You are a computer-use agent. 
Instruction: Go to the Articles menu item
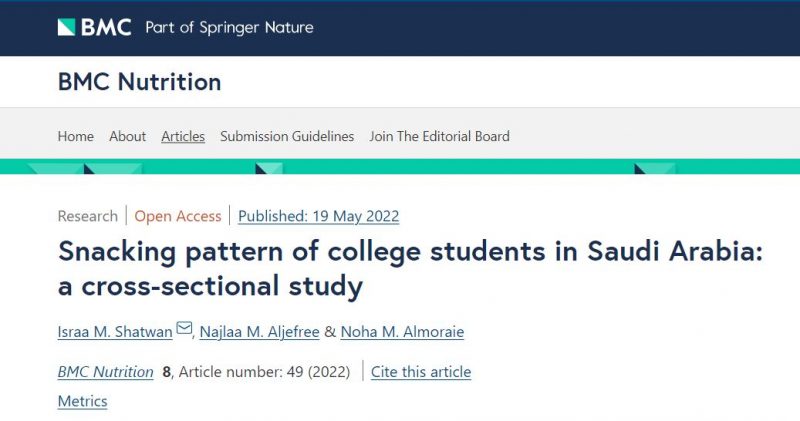pyautogui.click(x=183, y=136)
